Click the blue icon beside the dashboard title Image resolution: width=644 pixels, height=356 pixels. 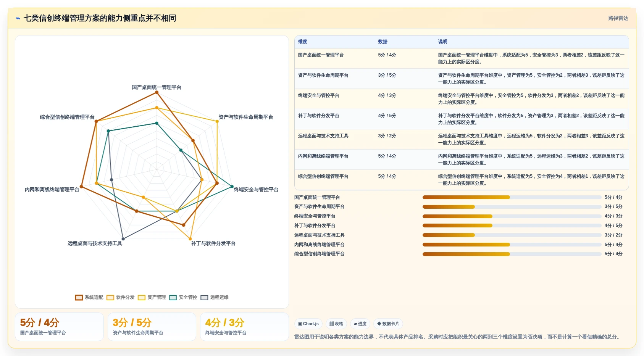click(x=18, y=18)
